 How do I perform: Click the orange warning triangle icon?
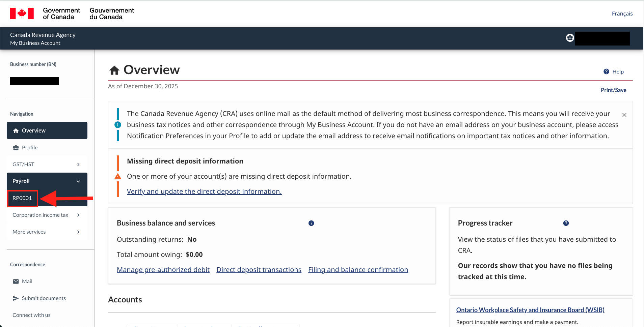tap(118, 176)
